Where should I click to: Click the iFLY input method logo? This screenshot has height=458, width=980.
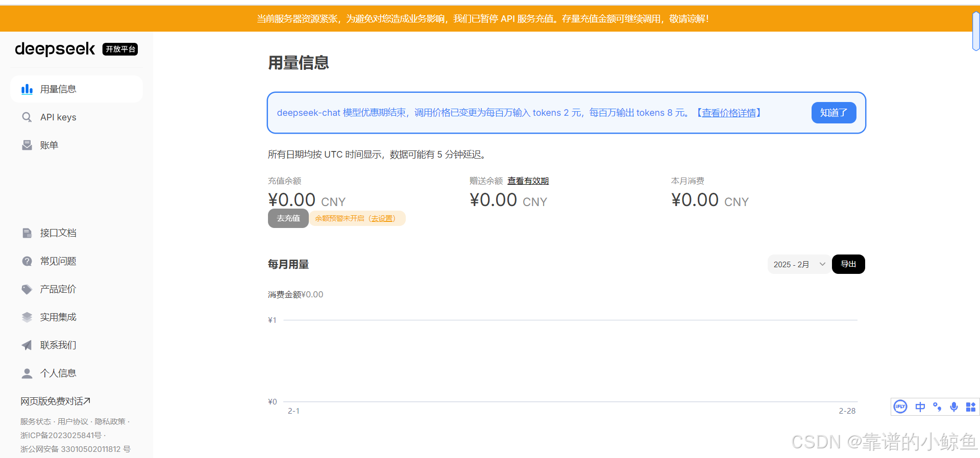pyautogui.click(x=900, y=406)
